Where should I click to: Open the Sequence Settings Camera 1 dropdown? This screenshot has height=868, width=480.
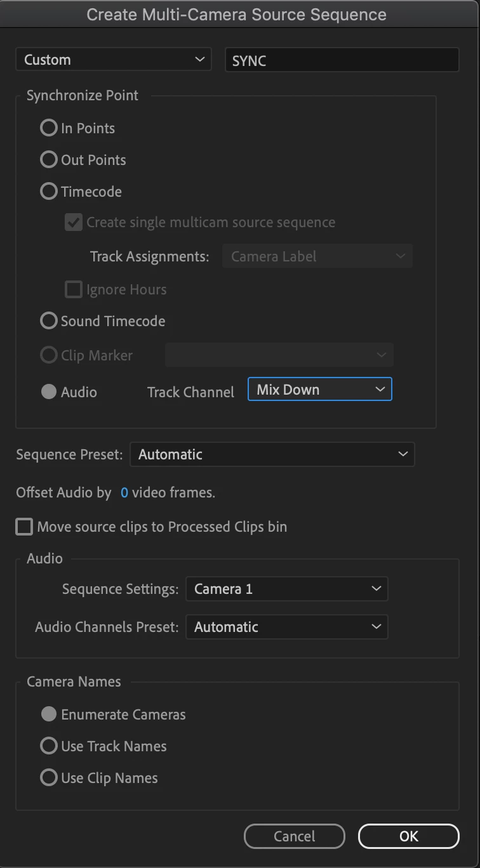(286, 589)
